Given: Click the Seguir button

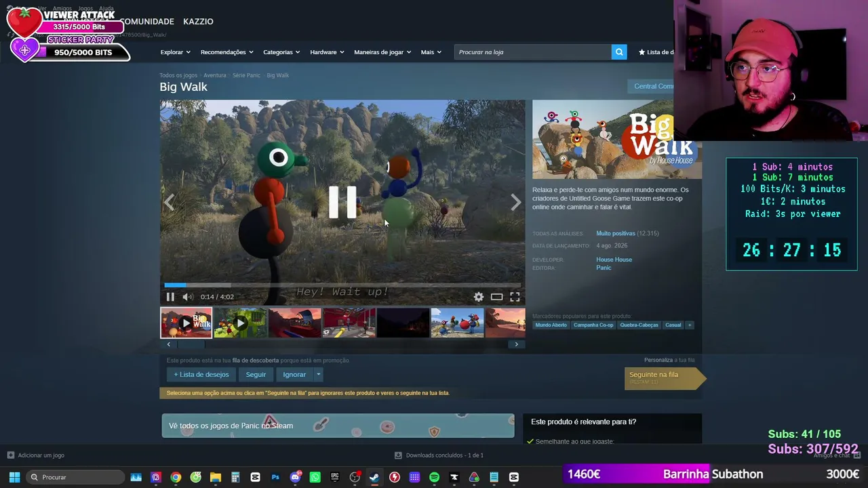Looking at the screenshot, I should 256,375.
